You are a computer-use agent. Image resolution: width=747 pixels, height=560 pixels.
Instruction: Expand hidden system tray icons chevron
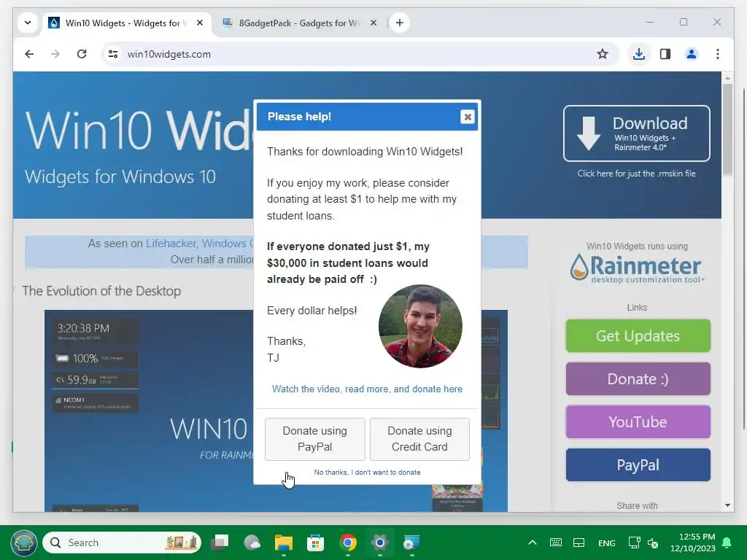(x=532, y=542)
